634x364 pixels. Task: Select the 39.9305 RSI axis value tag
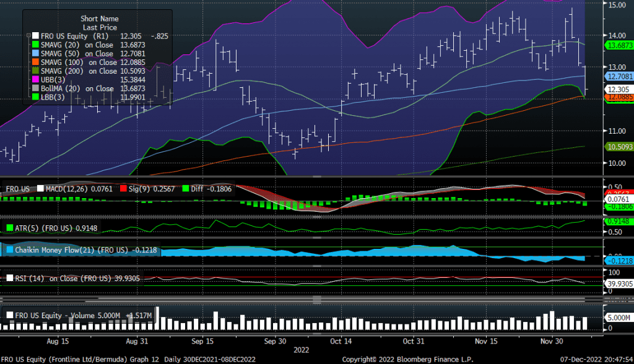point(619,284)
